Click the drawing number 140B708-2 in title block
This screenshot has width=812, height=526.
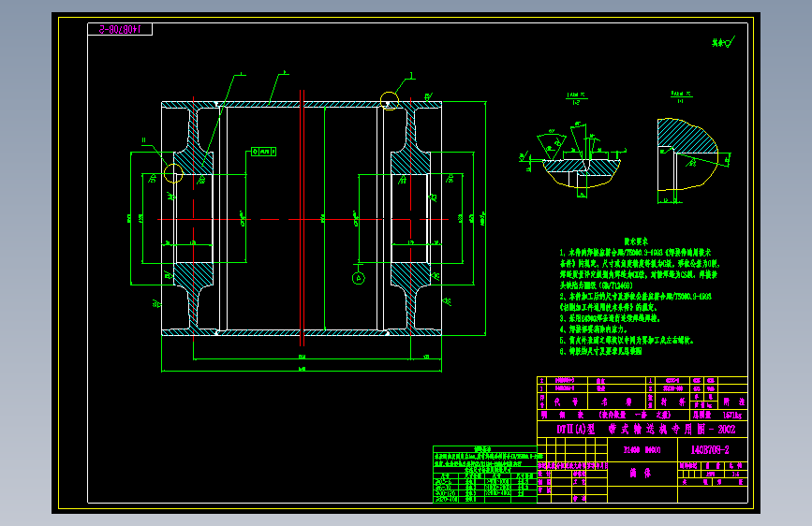[x=710, y=450]
